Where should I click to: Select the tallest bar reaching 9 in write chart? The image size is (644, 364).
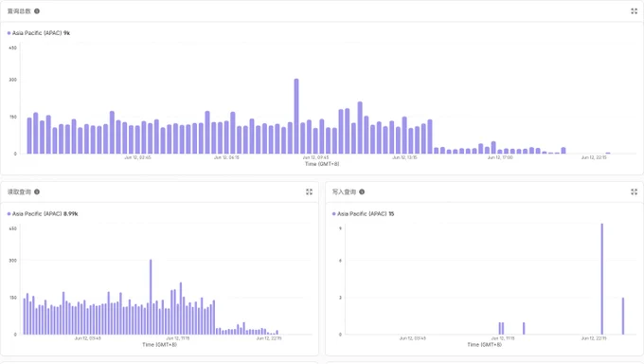[x=602, y=279]
